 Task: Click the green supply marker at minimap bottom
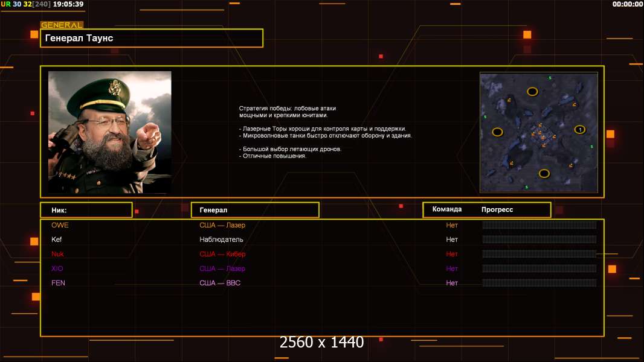[x=527, y=187]
